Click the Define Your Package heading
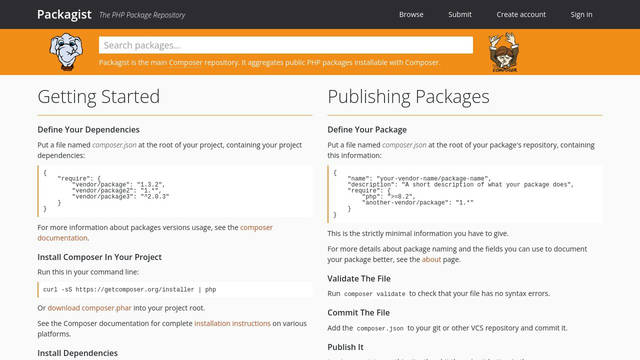The height and width of the screenshot is (360, 640). coord(367,130)
